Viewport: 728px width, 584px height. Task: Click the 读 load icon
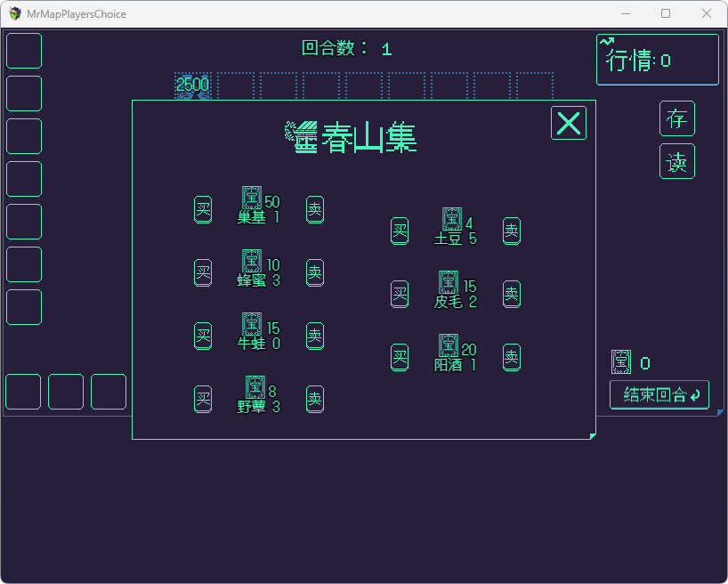click(677, 161)
